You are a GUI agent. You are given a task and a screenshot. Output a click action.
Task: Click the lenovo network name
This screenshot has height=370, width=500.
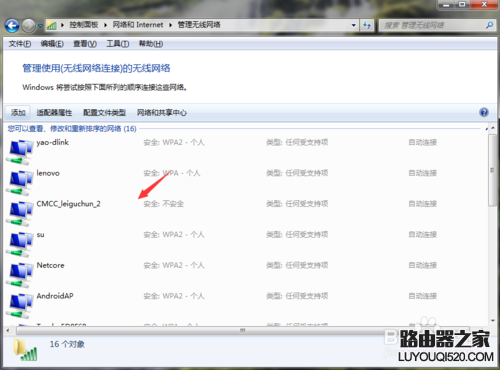point(48,173)
